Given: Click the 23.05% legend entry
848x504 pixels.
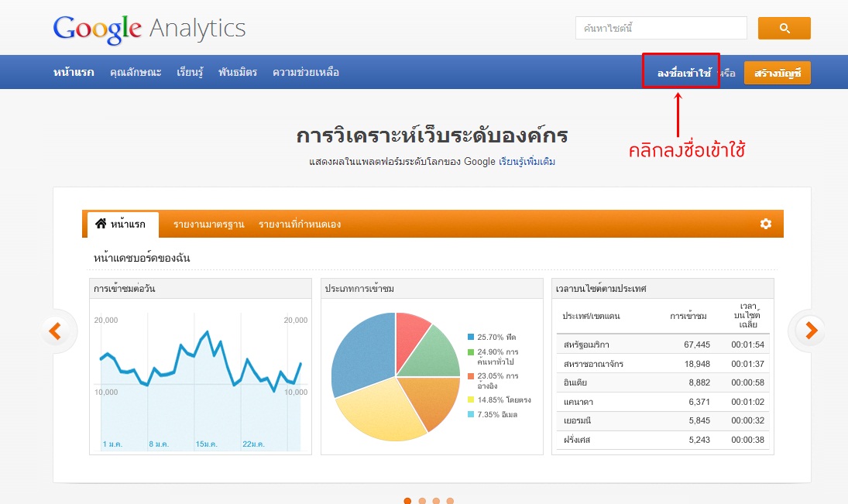Looking at the screenshot, I should point(493,381).
